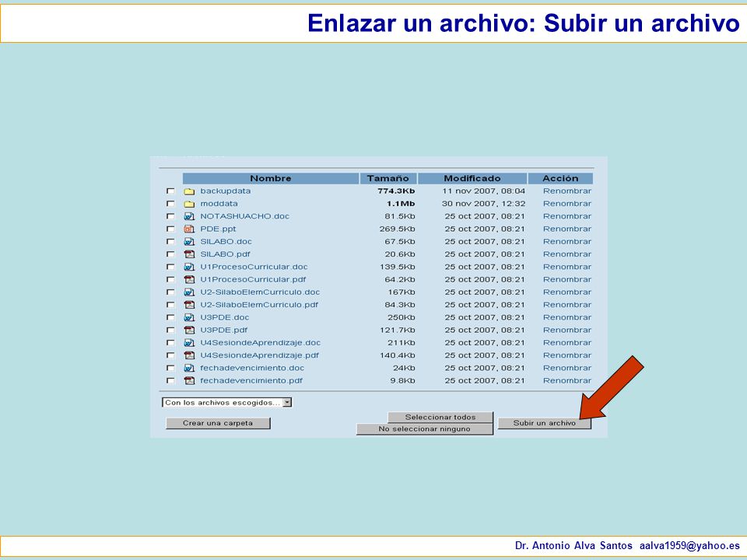The height and width of the screenshot is (560, 747).
Task: Click the PDF icon beside fechadevencimiento.pdf
Action: pos(189,380)
